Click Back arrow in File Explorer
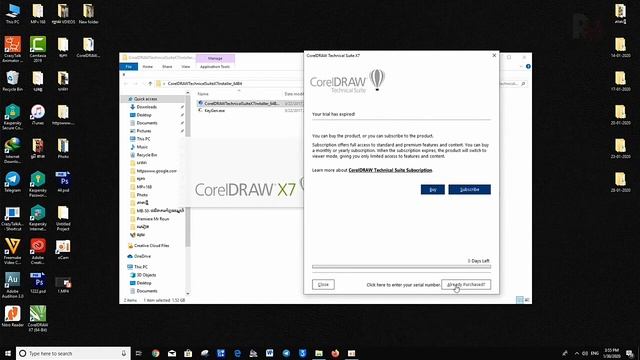This screenshot has height=360, width=640. (126, 84)
